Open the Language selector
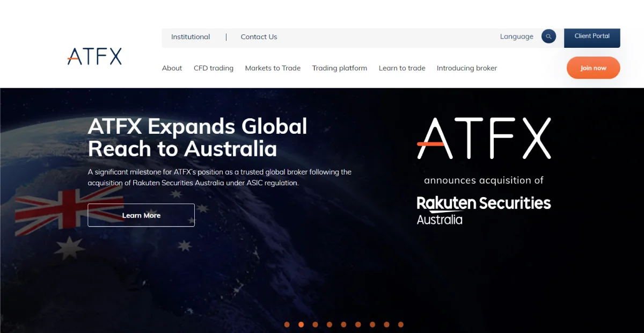This screenshot has width=644, height=333. (516, 37)
